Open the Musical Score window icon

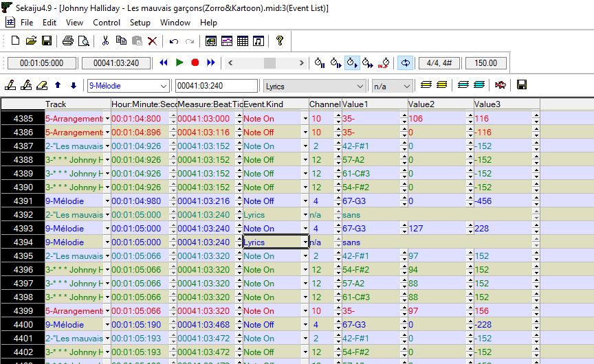point(258,41)
